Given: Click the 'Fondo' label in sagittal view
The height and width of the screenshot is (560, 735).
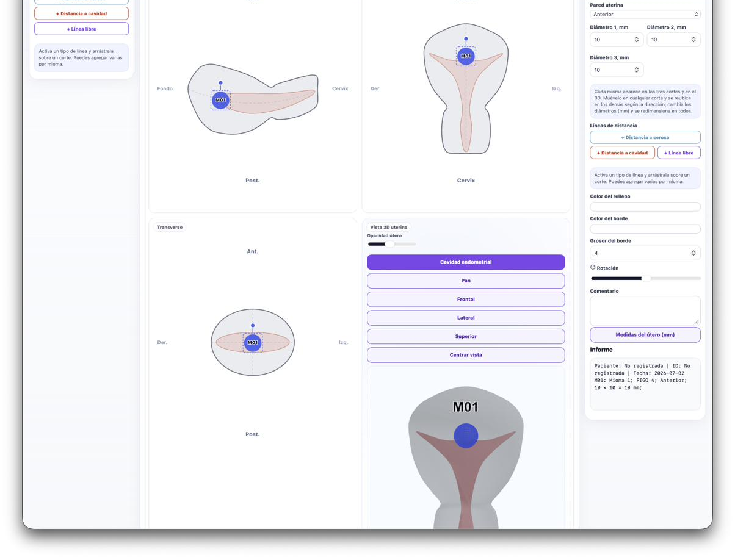Looking at the screenshot, I should click(165, 88).
